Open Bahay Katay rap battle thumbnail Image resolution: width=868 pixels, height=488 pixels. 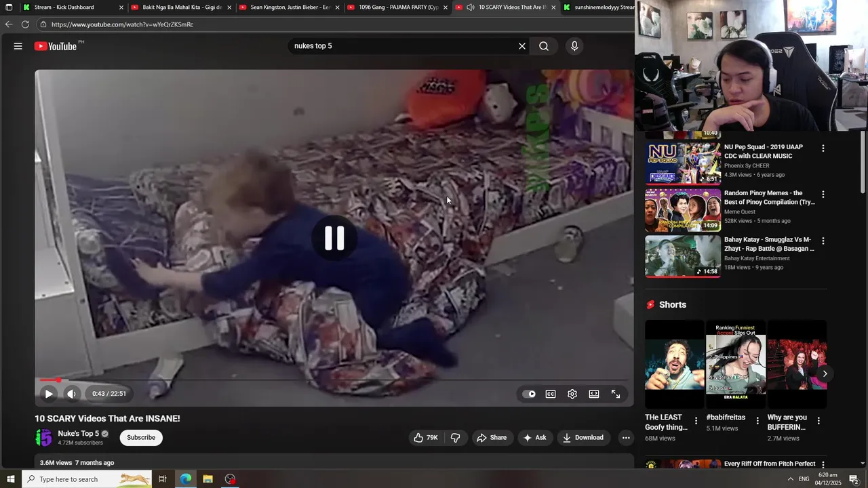tap(683, 256)
